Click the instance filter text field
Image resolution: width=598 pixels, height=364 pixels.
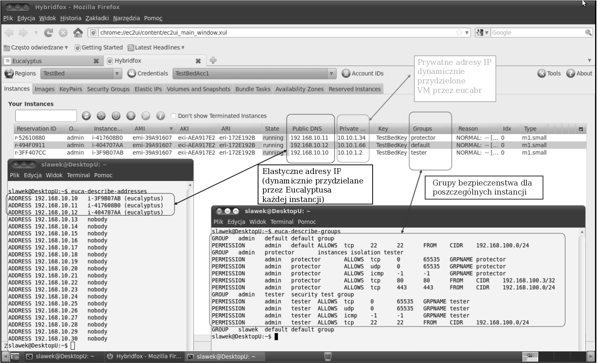pyautogui.click(x=46, y=116)
